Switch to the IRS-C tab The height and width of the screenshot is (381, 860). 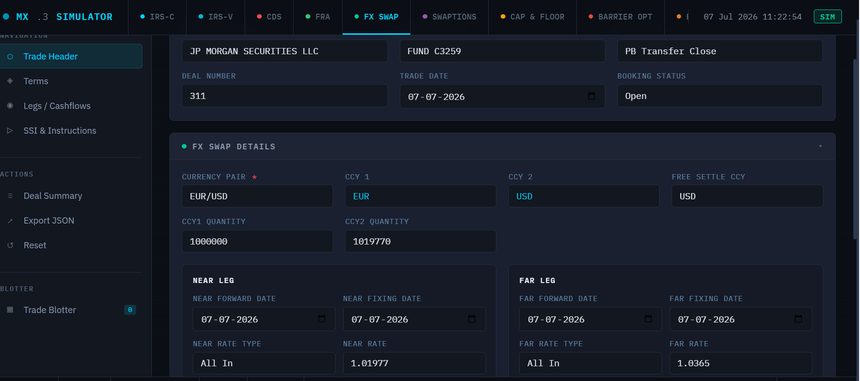point(157,17)
